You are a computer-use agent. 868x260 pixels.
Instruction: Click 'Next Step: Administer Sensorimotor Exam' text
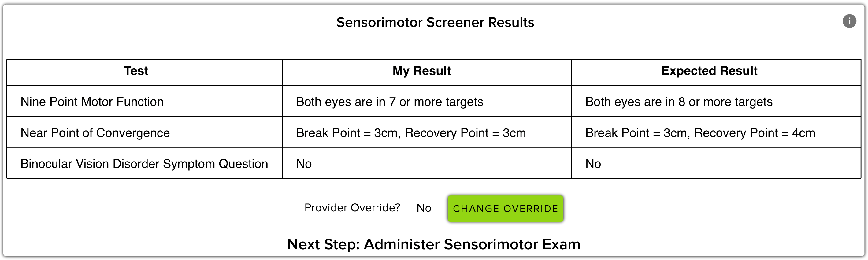pos(434,244)
